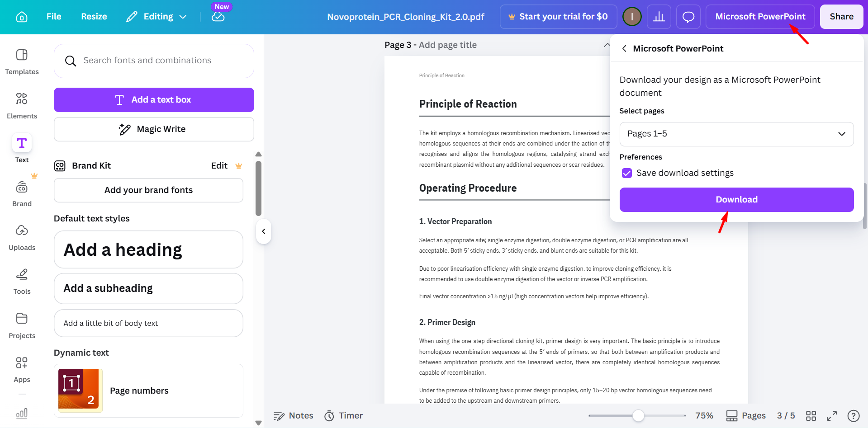Collapse the side panel with the arrow
The width and height of the screenshot is (868, 428).
(x=264, y=231)
